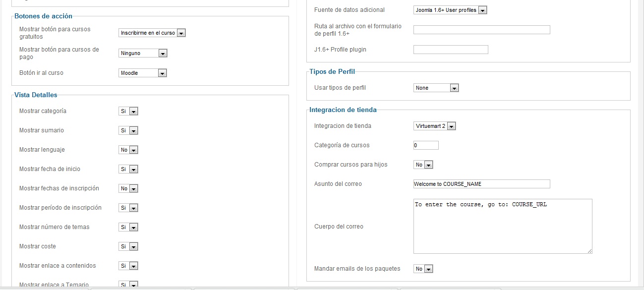Click the profile form file path field
The width and height of the screenshot is (644, 290).
(481, 30)
